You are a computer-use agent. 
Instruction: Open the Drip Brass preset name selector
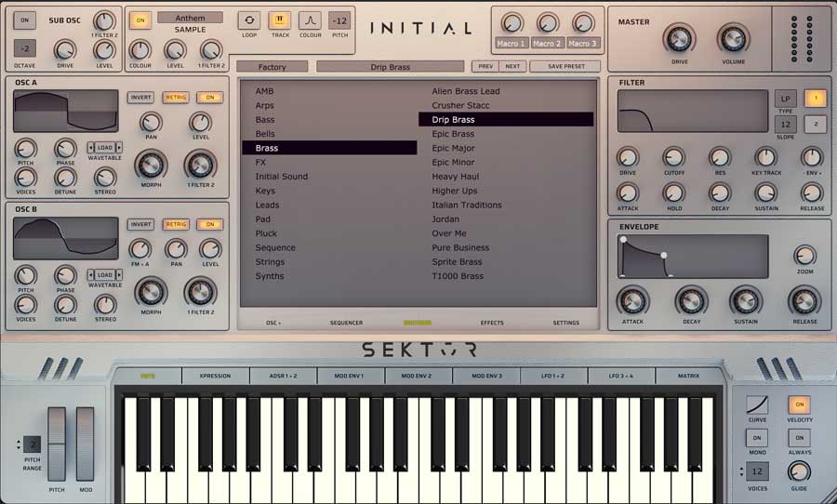[391, 67]
